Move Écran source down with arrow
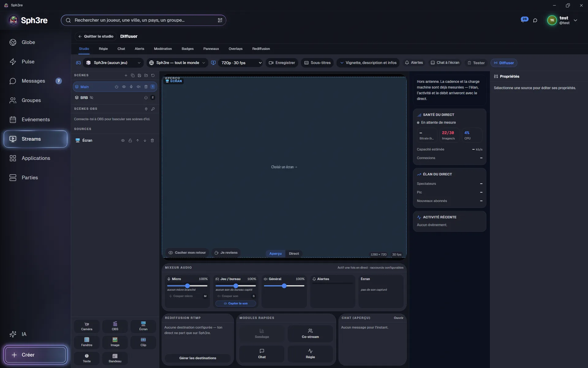 tap(145, 140)
